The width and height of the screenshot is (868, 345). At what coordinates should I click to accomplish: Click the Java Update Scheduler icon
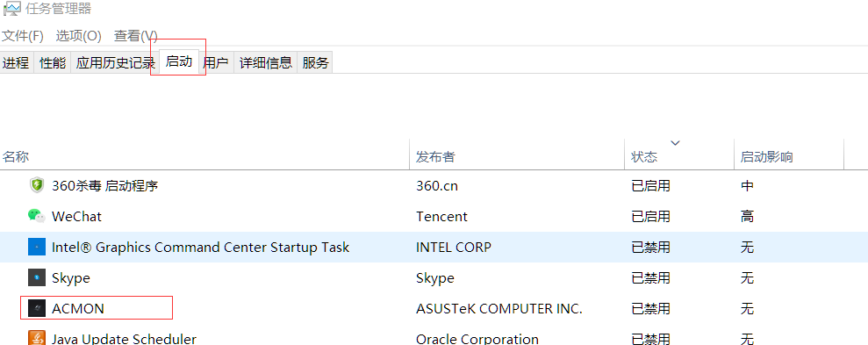[37, 338]
